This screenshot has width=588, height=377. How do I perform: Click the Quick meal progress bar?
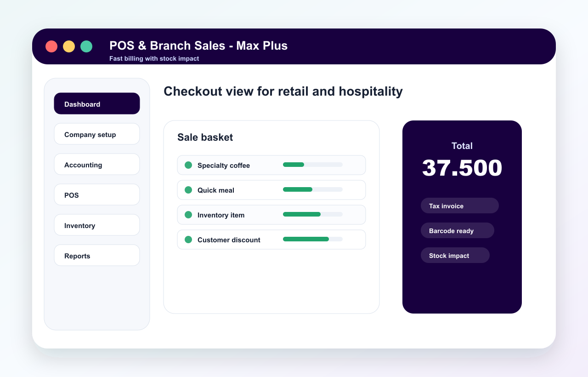coord(313,189)
